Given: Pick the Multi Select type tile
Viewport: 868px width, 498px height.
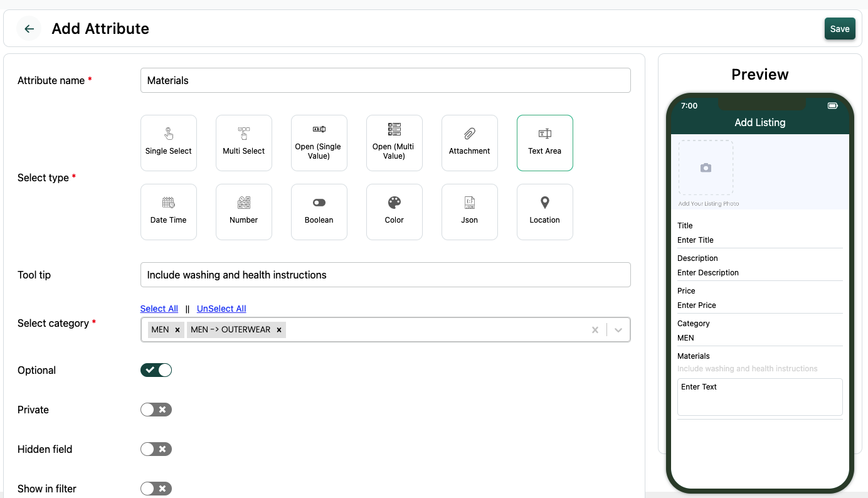Looking at the screenshot, I should tap(243, 143).
